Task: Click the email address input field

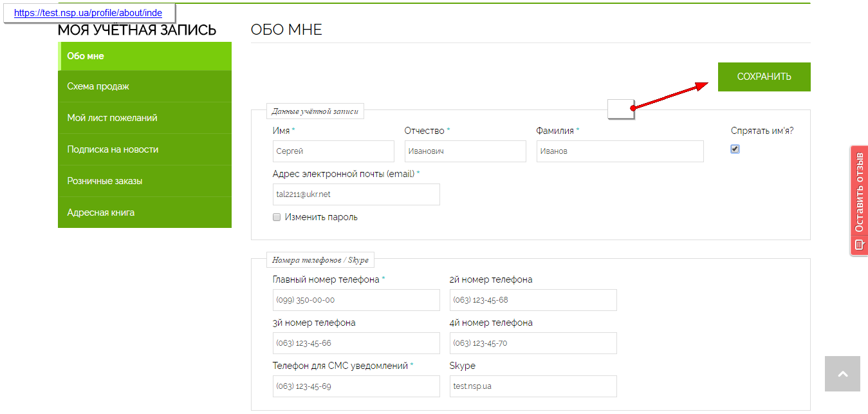Action: 356,194
